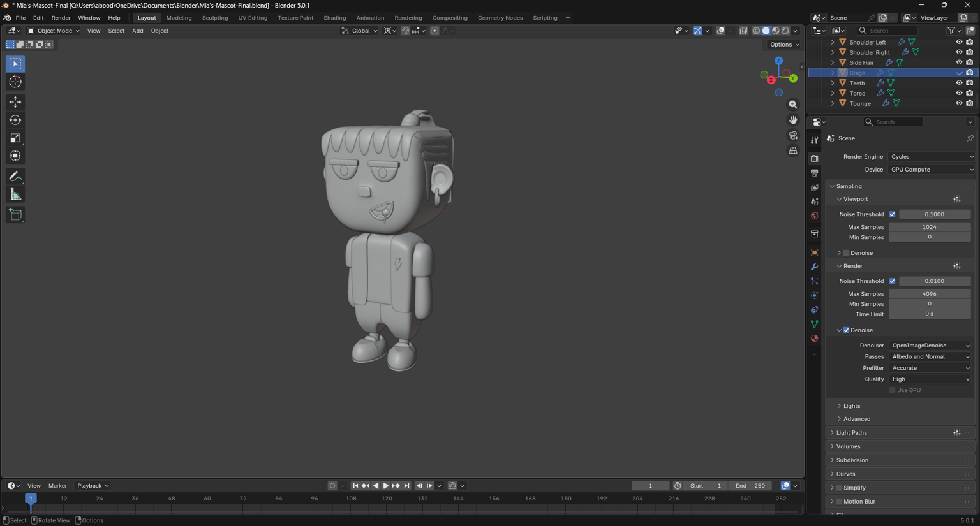Open the Modifiers wrench properties tab
980x526 pixels.
(x=815, y=267)
